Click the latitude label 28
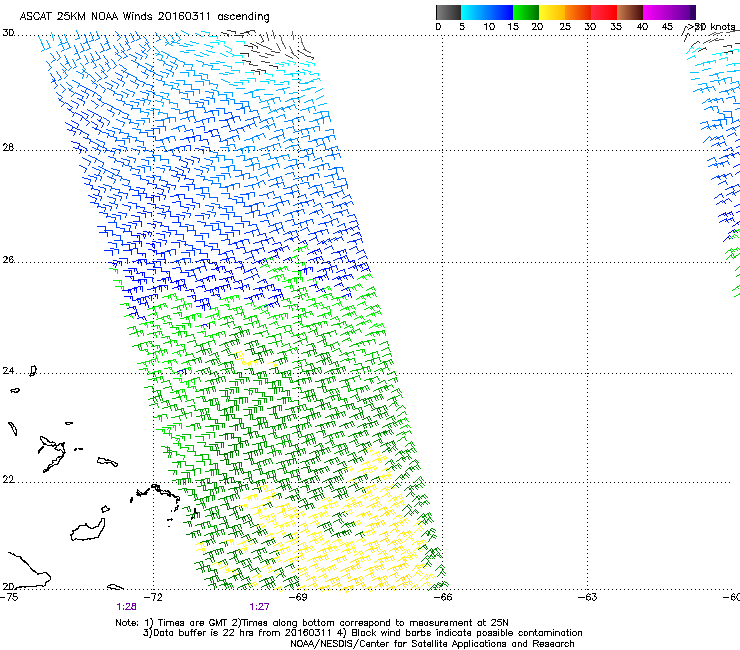The image size is (740, 650). pos(8,148)
